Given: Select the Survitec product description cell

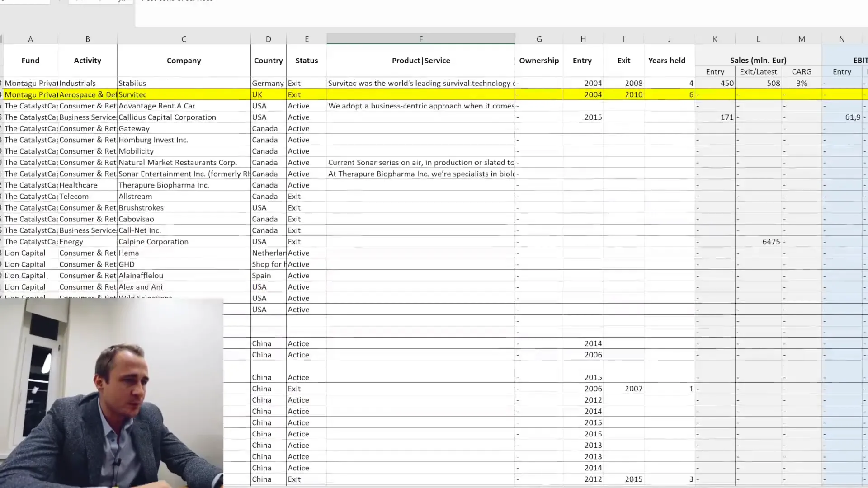Looking at the screenshot, I should click(x=421, y=83).
